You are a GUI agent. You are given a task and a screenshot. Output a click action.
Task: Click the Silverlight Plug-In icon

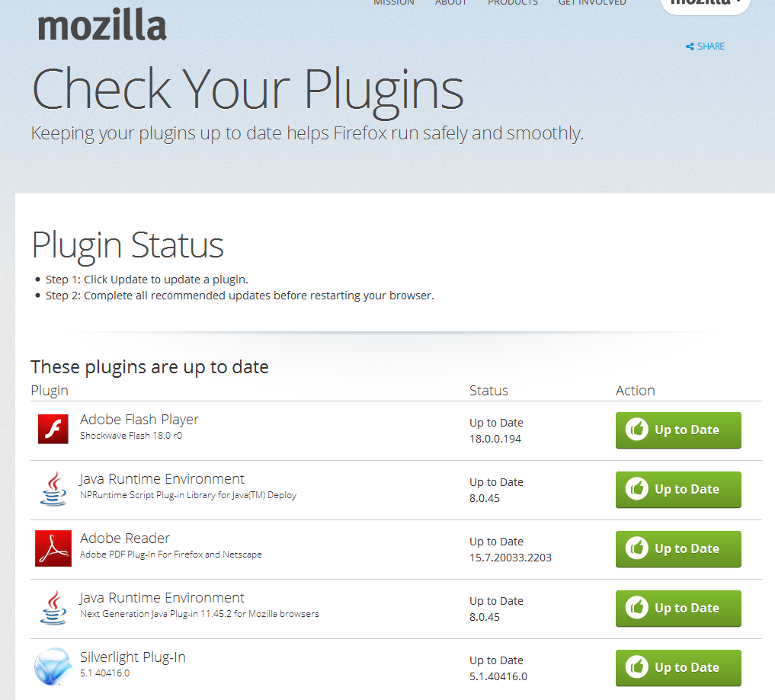click(53, 667)
